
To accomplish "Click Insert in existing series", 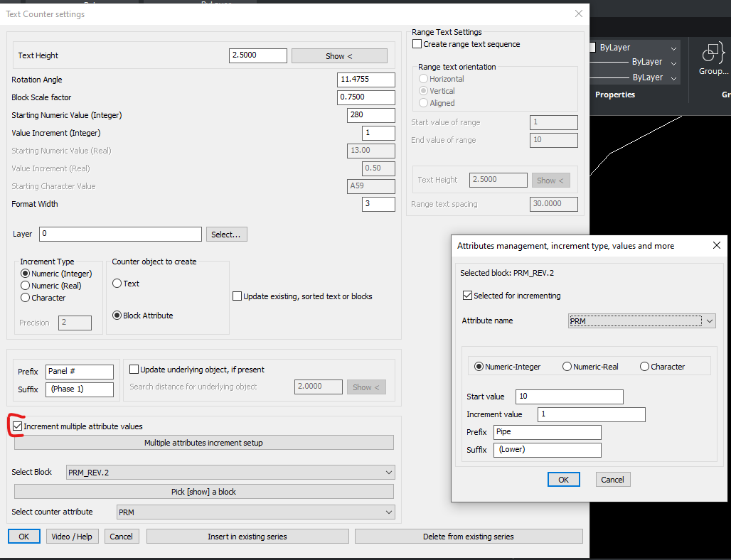I will pyautogui.click(x=247, y=536).
